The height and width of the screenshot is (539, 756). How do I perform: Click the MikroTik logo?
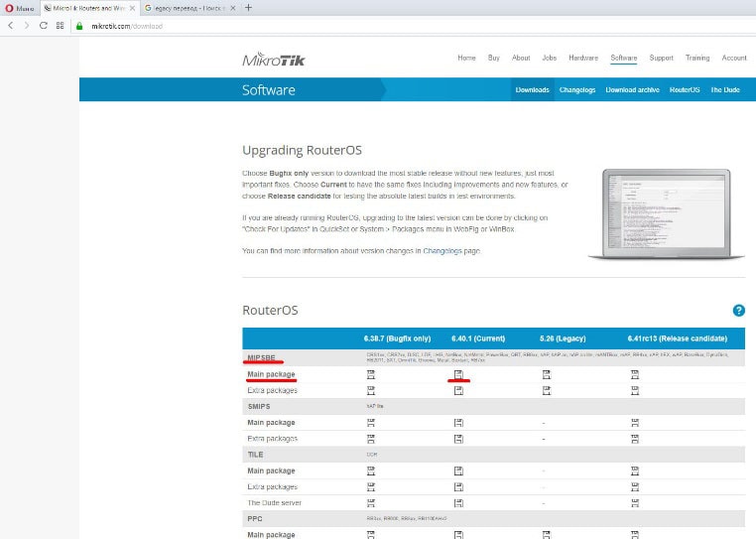pyautogui.click(x=274, y=60)
